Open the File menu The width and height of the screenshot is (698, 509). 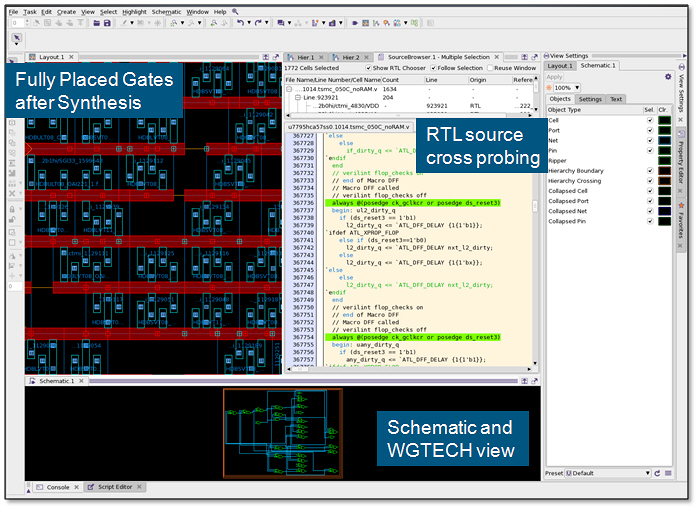pyautogui.click(x=14, y=12)
